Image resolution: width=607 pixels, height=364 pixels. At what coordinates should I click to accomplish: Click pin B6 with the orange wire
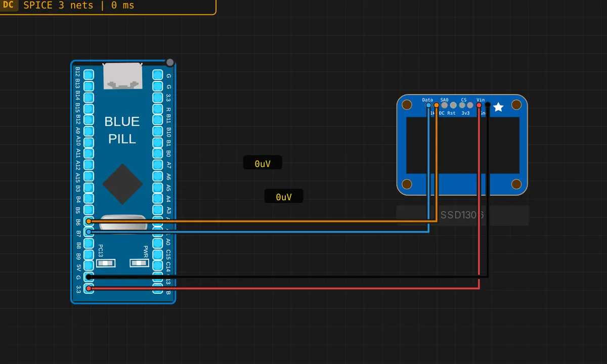[89, 221]
